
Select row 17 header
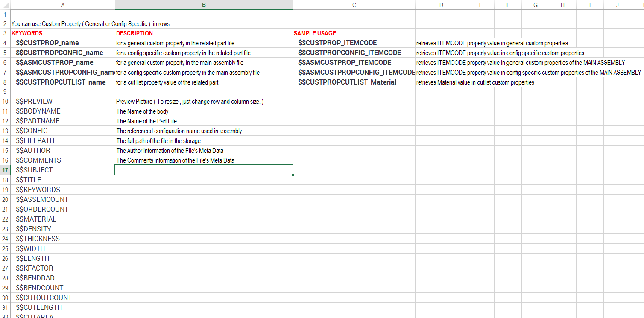5,170
